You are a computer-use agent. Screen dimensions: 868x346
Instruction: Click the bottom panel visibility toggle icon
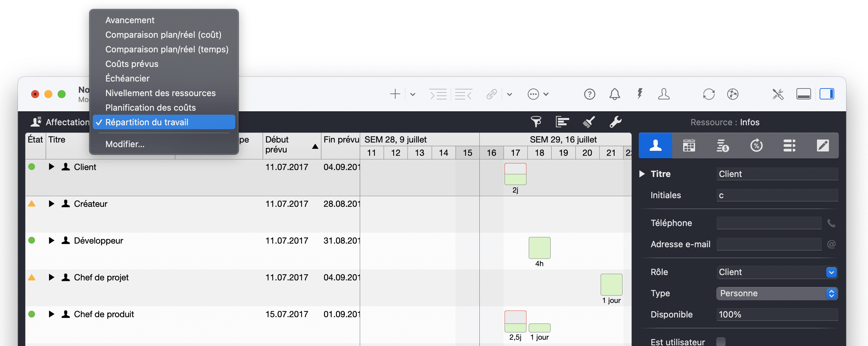[804, 94]
